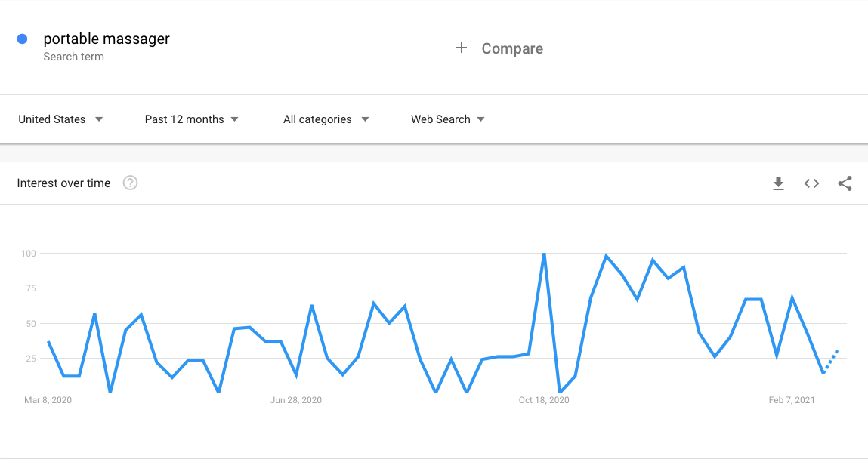
Task: Change the Web Search type dropdown
Action: [447, 119]
